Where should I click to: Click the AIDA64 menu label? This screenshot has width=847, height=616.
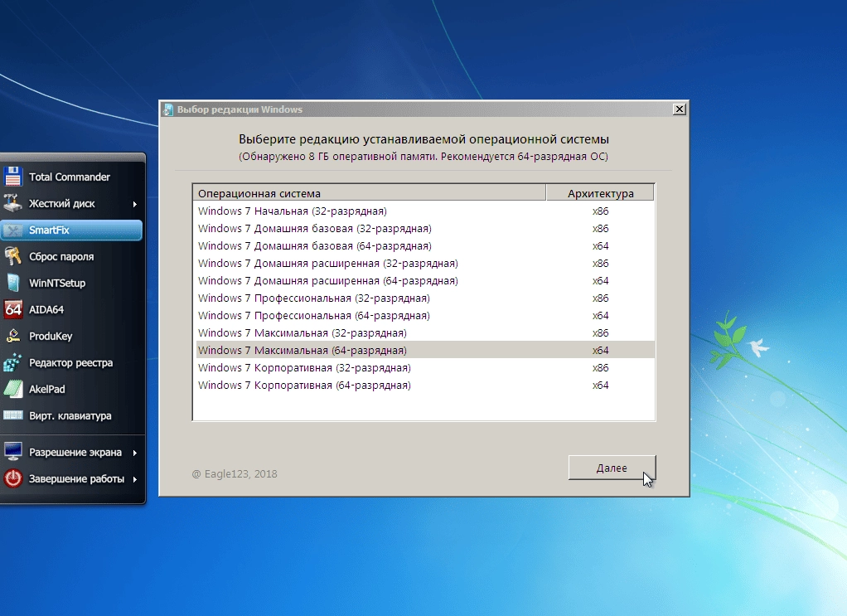[x=46, y=309]
